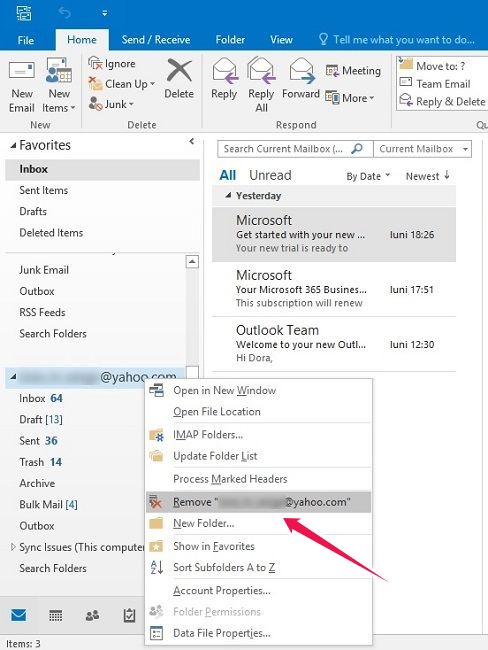The width and height of the screenshot is (488, 650).
Task: Switch to the View ribbon tab
Action: click(282, 39)
